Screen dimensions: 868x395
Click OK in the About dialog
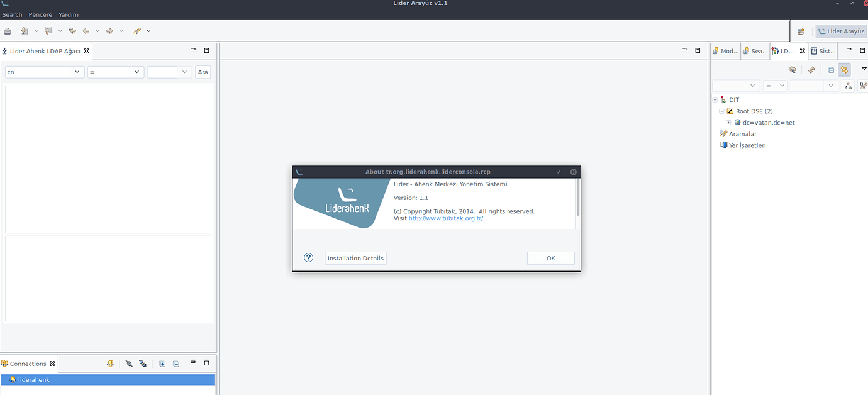coord(551,258)
